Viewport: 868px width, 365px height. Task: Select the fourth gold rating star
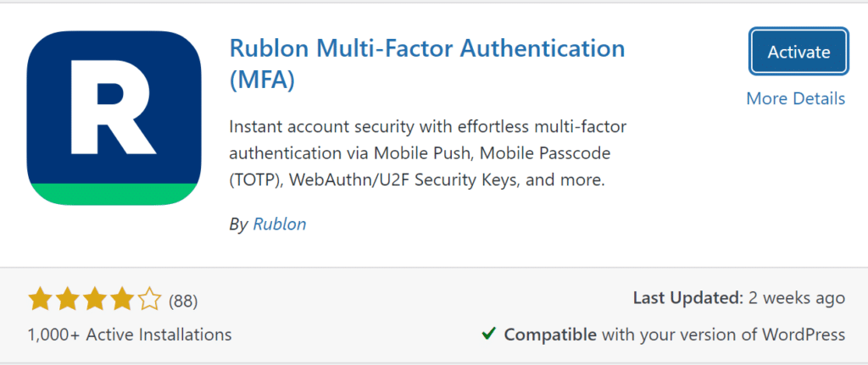click(x=122, y=299)
